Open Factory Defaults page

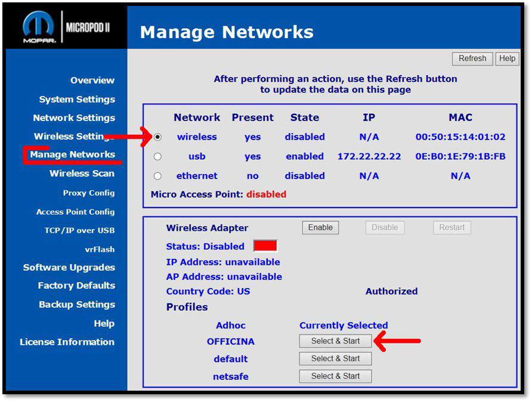tap(76, 286)
